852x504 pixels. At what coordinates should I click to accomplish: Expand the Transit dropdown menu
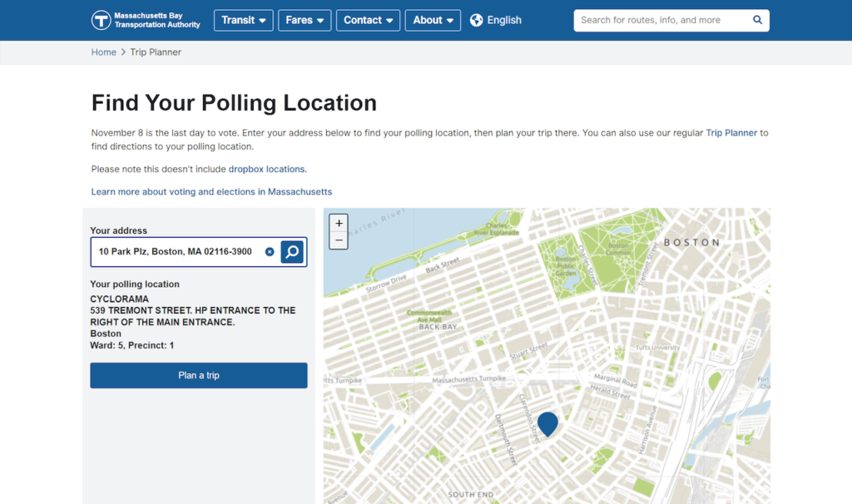tap(244, 20)
